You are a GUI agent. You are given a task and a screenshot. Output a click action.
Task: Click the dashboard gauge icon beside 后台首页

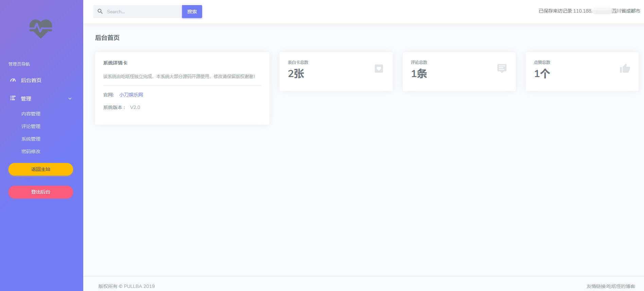(13, 80)
